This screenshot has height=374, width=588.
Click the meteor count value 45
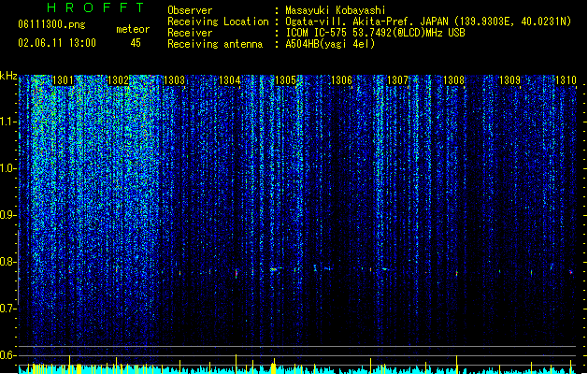136,43
